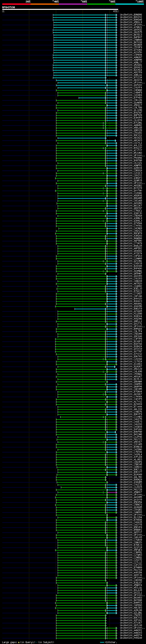The image size is (146, 644).
Task: Select hit label UniRef100_Q1PUX0
Action: coord(131,85)
